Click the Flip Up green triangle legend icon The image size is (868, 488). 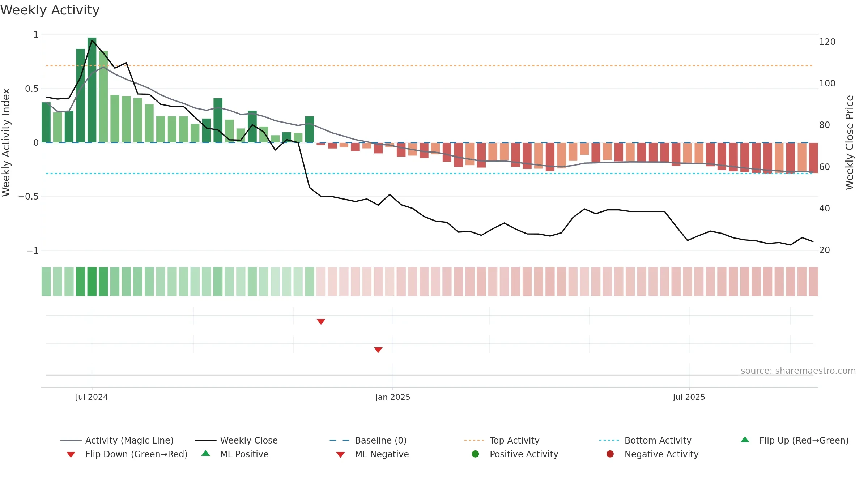[x=745, y=440]
